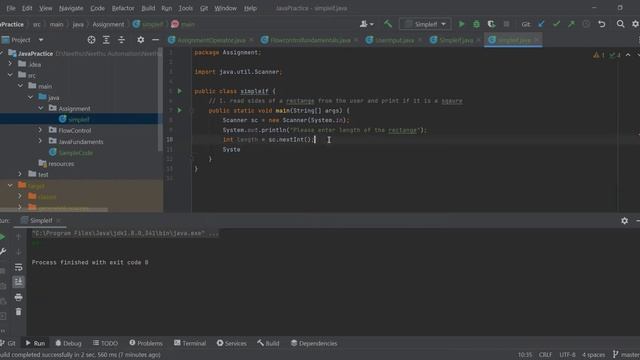Open the Services tool window
This screenshot has height=360, width=640.
(x=231, y=343)
